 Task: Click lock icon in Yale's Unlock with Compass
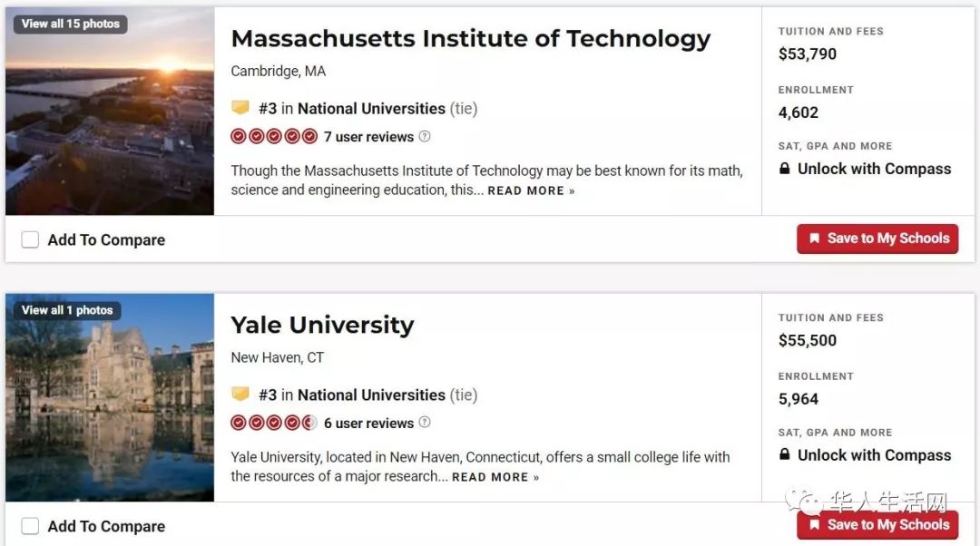tap(784, 454)
